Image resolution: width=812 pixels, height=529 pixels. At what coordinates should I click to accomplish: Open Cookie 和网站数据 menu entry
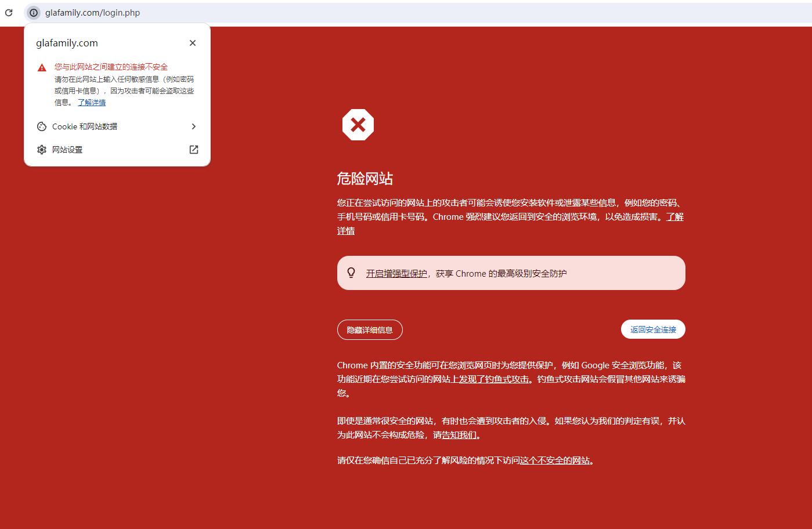pyautogui.click(x=117, y=126)
